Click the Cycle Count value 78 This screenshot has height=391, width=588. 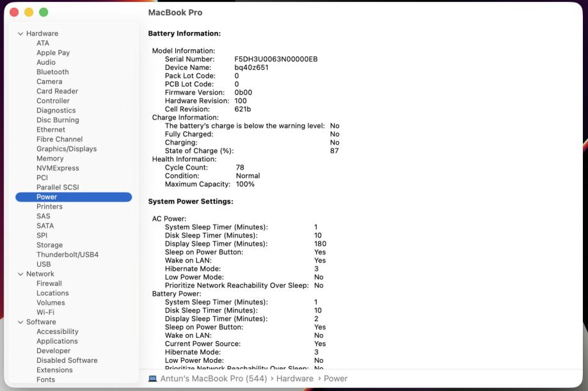[240, 168]
